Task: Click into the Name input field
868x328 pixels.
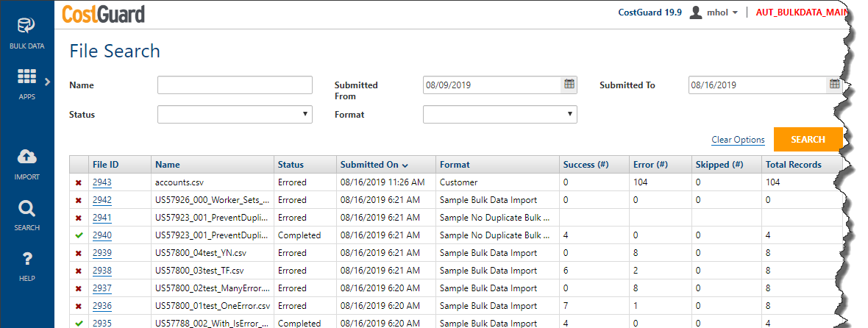Action: [235, 85]
